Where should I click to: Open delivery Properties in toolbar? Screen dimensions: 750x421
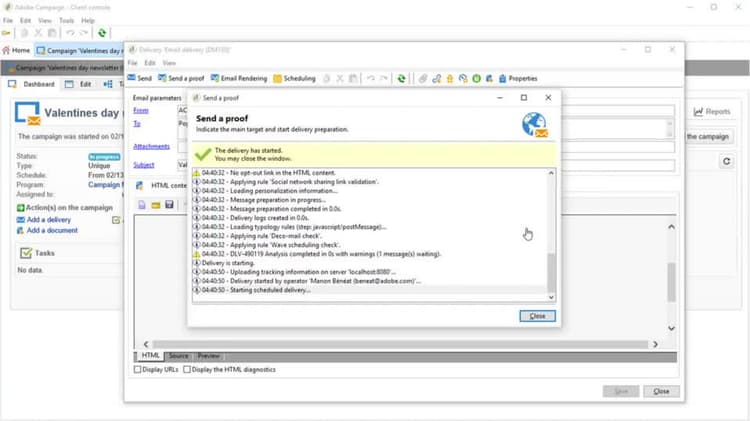(x=518, y=78)
